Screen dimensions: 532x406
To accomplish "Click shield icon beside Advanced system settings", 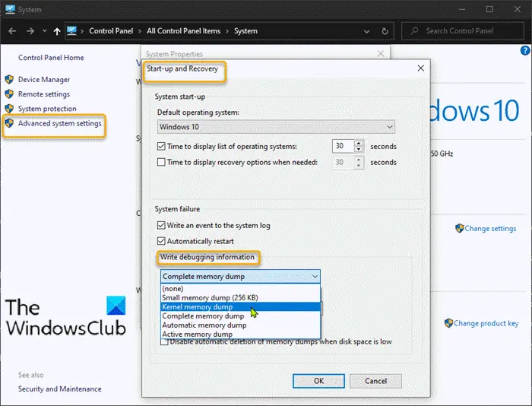I will pos(9,123).
